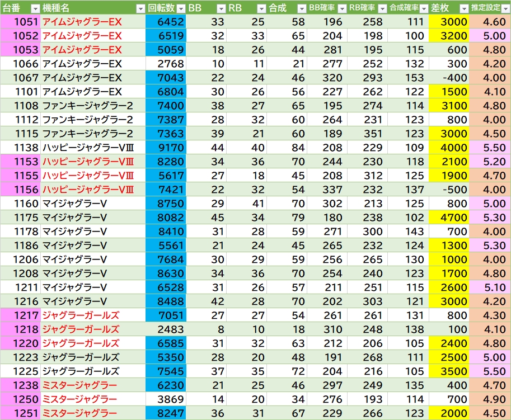Open the BB column filter dropdown
This screenshot has width=511, height=420.
pyautogui.click(x=221, y=8)
